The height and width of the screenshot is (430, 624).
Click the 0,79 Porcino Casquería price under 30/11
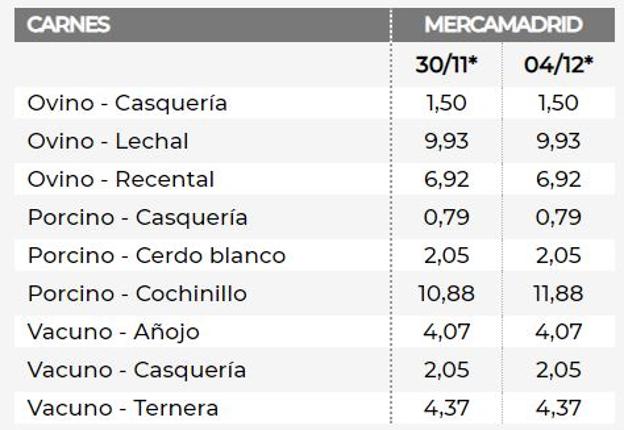(446, 218)
